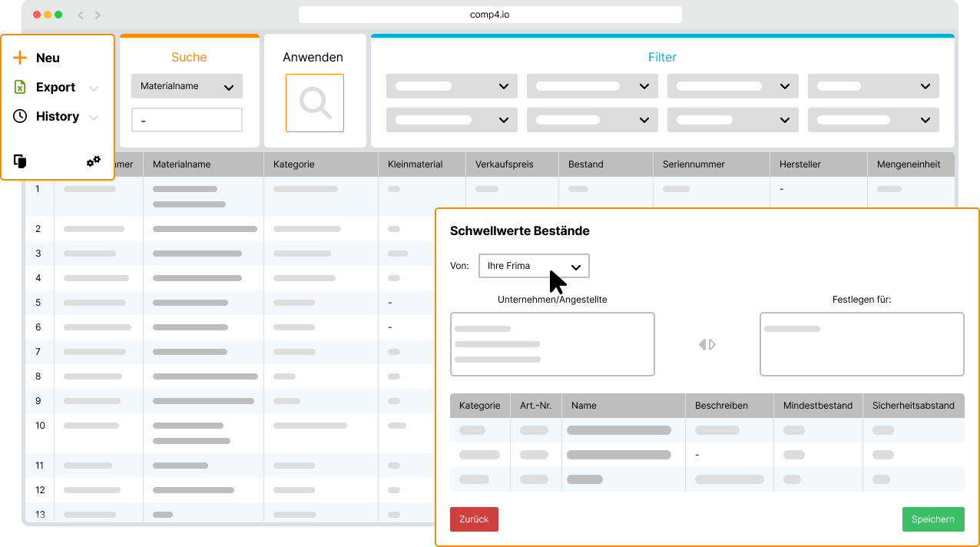
Task: Click the Festlegen für list box
Action: pyautogui.click(x=862, y=344)
